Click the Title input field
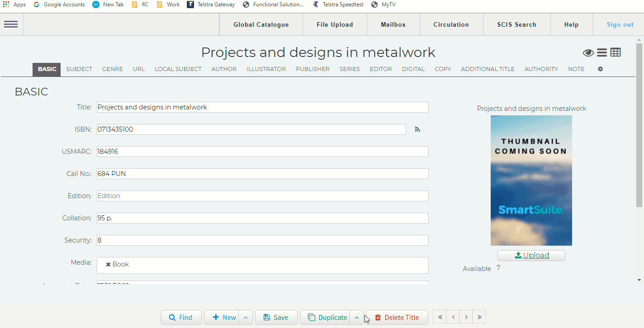644x328 pixels. [x=262, y=107]
